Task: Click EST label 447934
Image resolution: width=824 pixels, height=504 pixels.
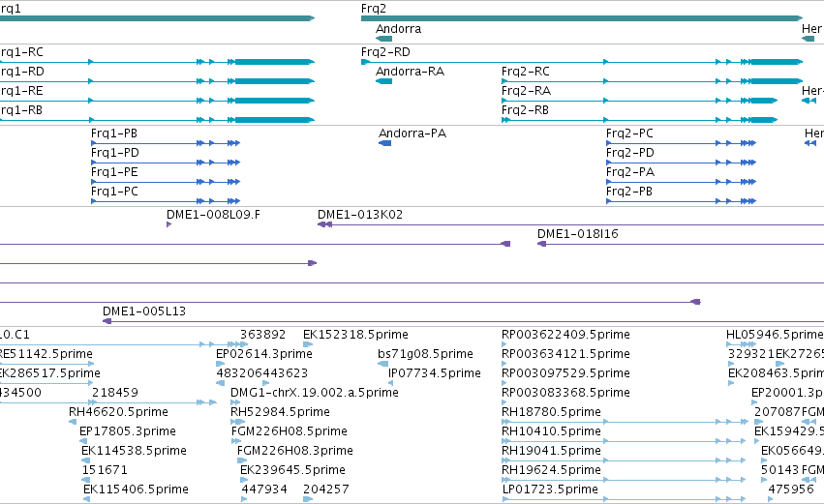Action: click(x=264, y=489)
